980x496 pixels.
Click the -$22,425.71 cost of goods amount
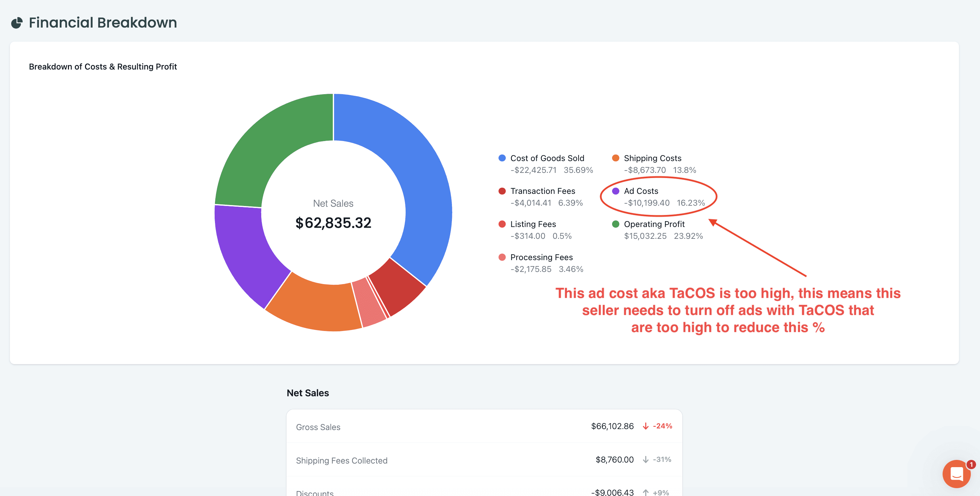(533, 170)
